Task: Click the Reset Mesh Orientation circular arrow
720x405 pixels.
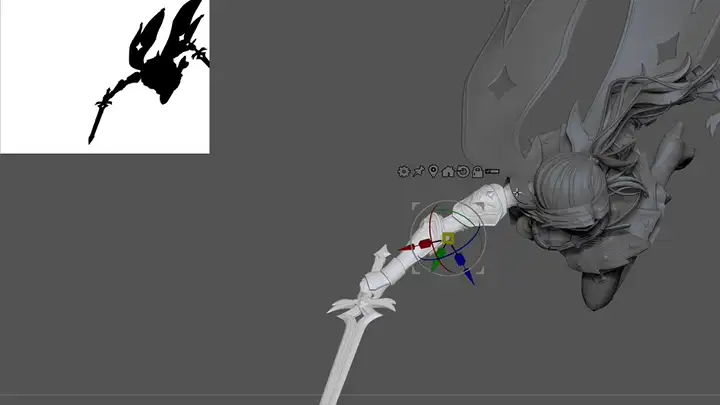Action: (x=463, y=172)
